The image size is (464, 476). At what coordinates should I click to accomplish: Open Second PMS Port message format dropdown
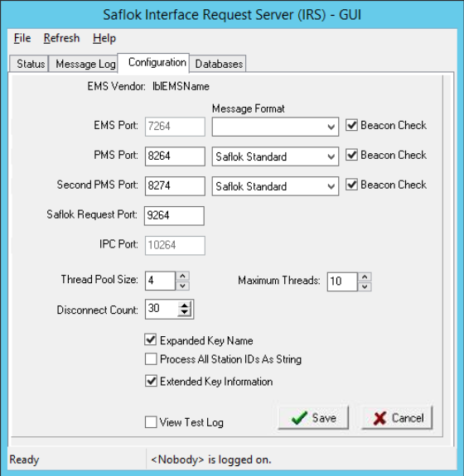pos(275,186)
